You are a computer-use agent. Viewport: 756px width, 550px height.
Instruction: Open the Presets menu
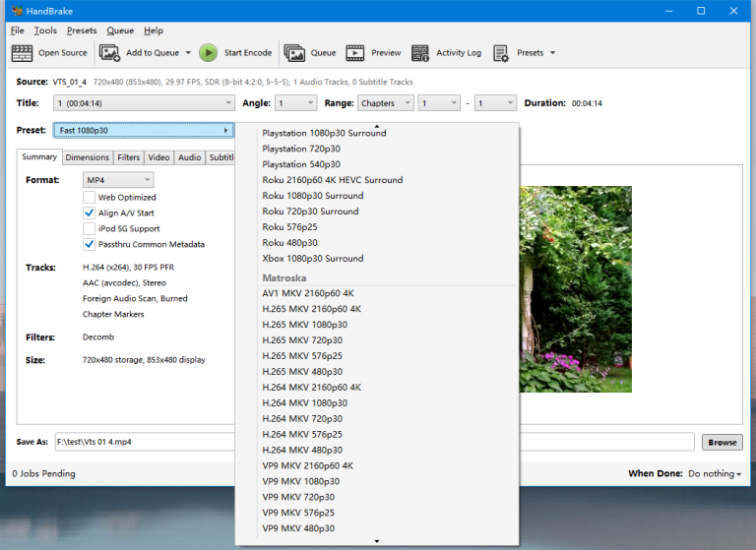click(x=82, y=31)
